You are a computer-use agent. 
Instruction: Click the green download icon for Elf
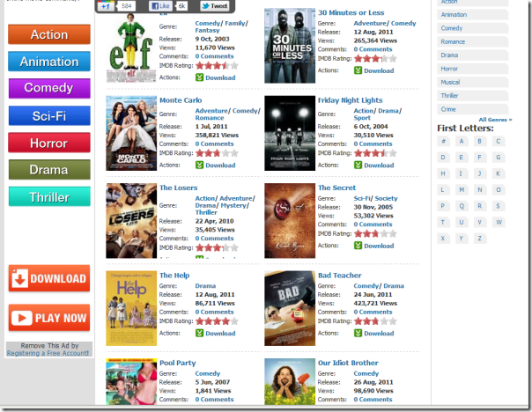point(199,77)
